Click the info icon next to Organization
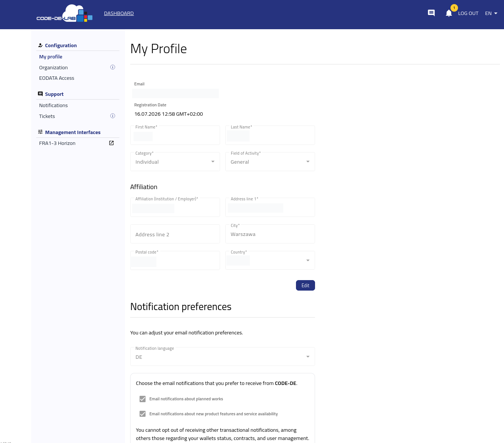This screenshot has height=443, width=504. click(x=113, y=67)
